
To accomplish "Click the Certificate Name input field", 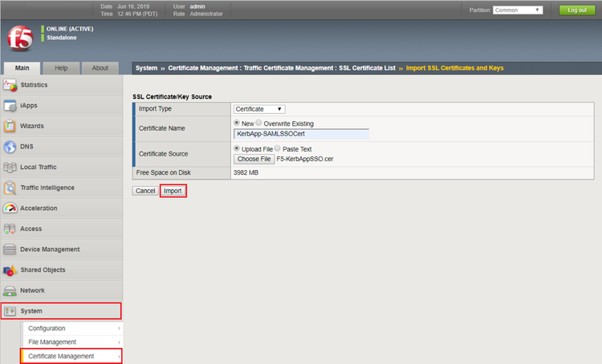I will (x=301, y=134).
